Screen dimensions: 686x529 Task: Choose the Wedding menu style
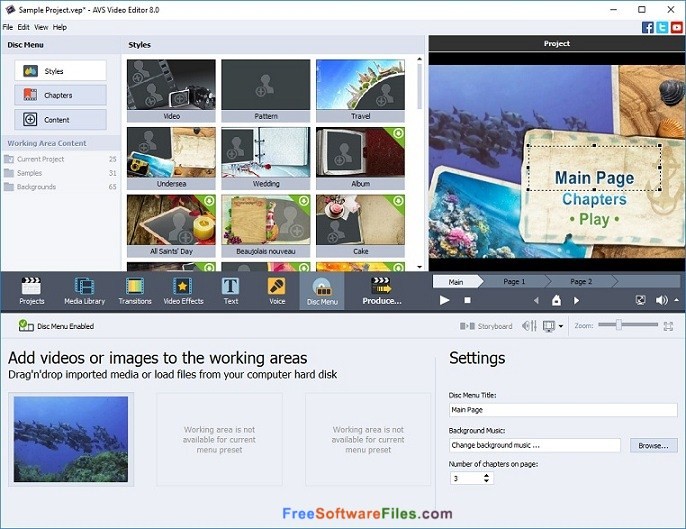click(266, 158)
